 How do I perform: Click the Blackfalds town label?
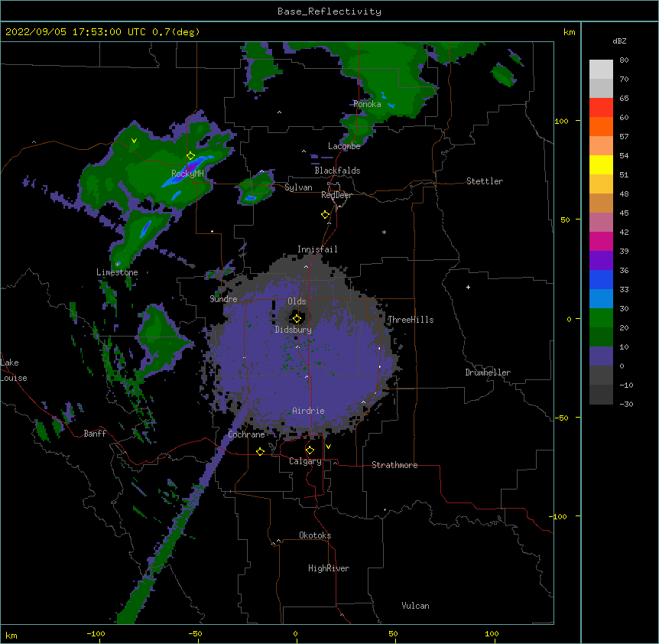click(x=337, y=171)
